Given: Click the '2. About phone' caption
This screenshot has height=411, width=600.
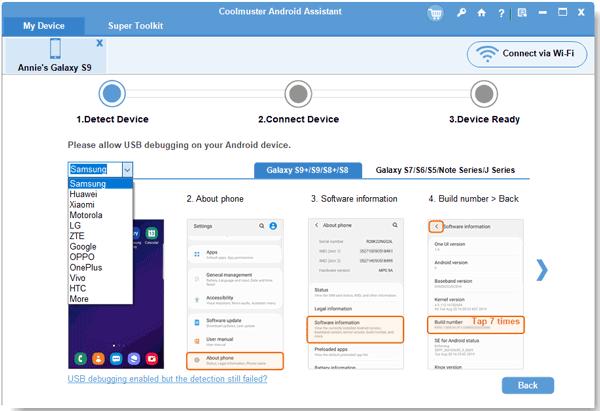Looking at the screenshot, I should click(215, 199).
